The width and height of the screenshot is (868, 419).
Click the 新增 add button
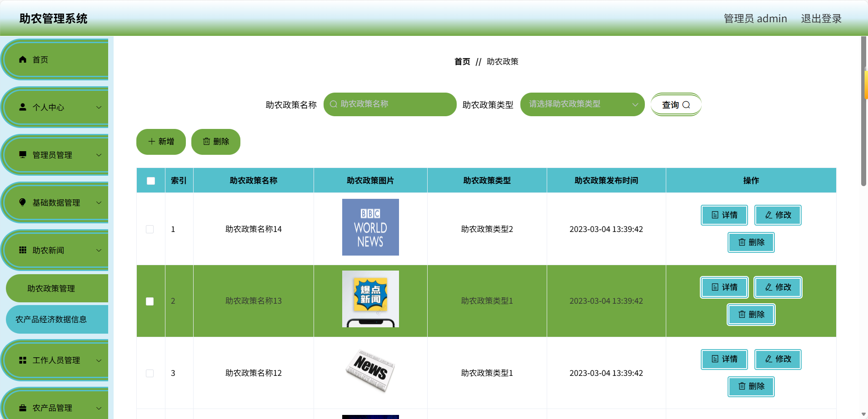[x=161, y=142]
